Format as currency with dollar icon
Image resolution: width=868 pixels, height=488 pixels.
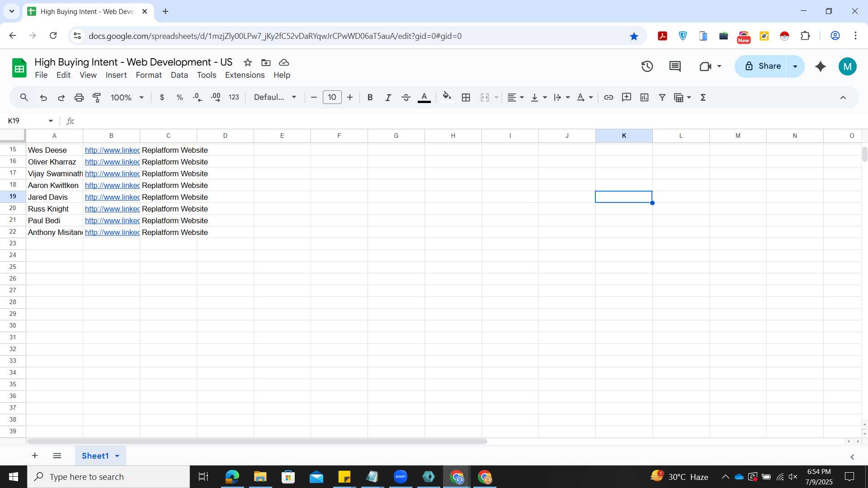coord(162,97)
